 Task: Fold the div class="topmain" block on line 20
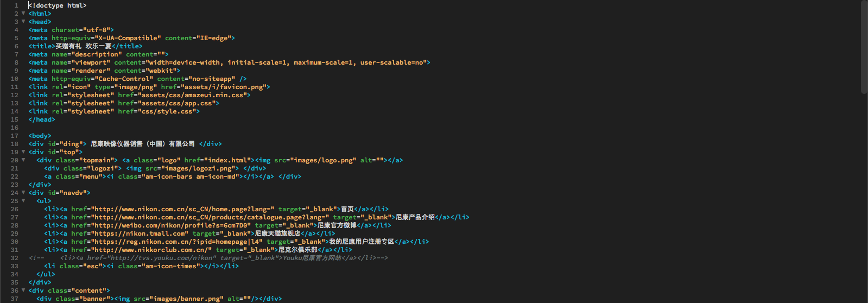pyautogui.click(x=23, y=160)
